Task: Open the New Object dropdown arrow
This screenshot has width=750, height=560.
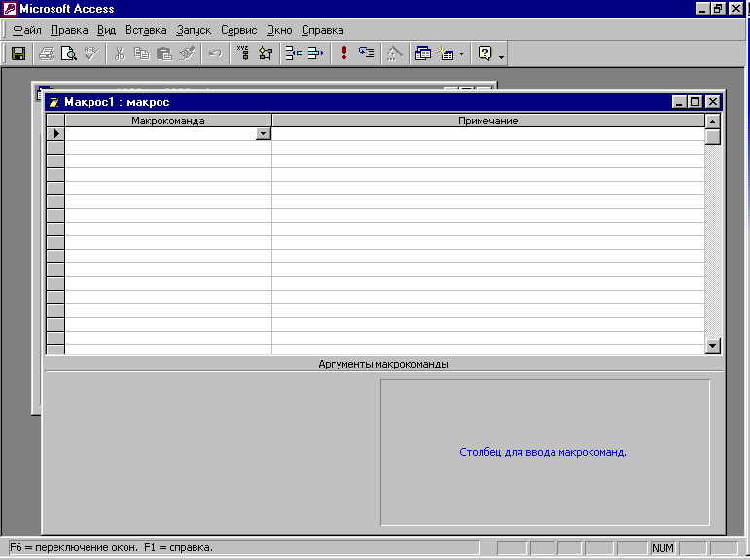Action: (461, 53)
